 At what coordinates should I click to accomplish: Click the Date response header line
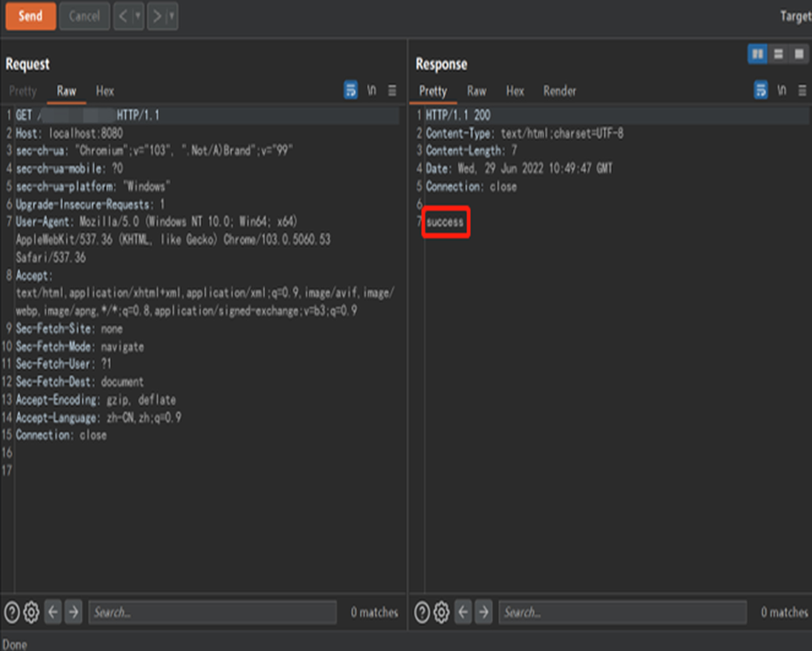coord(519,168)
